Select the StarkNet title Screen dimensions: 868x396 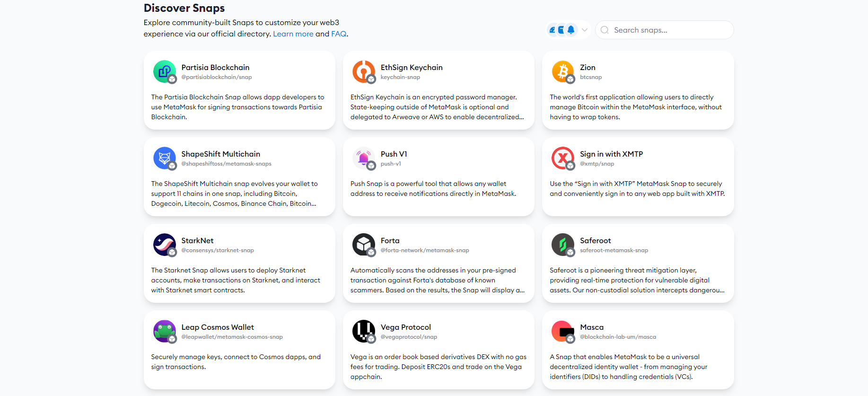pyautogui.click(x=197, y=240)
